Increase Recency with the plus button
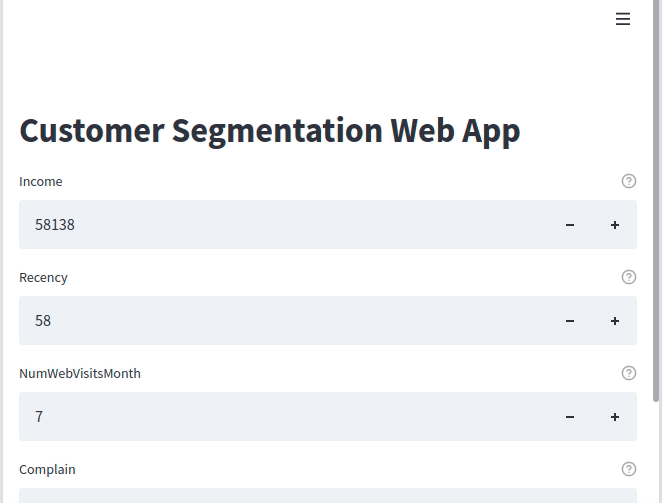 click(615, 321)
